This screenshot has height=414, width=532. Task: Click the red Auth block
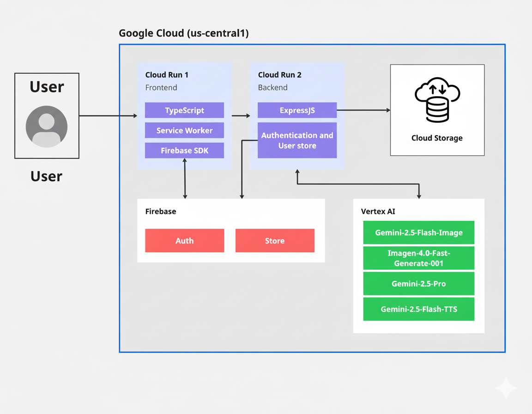pos(185,241)
